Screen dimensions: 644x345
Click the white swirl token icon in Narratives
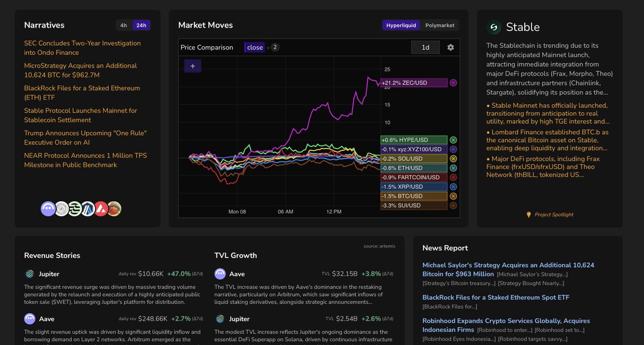coord(62,209)
